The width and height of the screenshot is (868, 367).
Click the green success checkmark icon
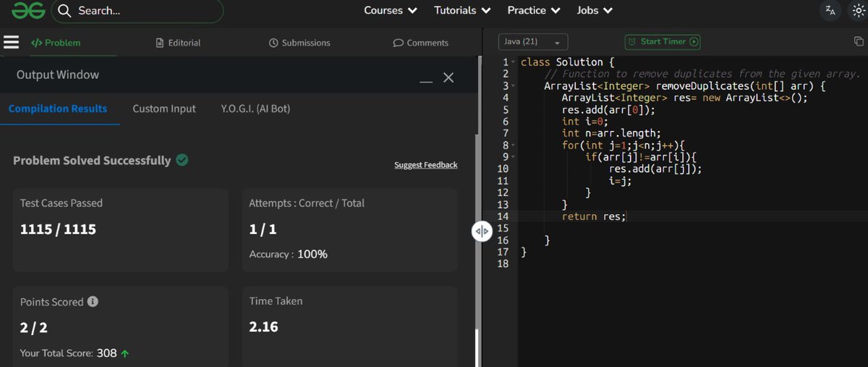pos(182,160)
